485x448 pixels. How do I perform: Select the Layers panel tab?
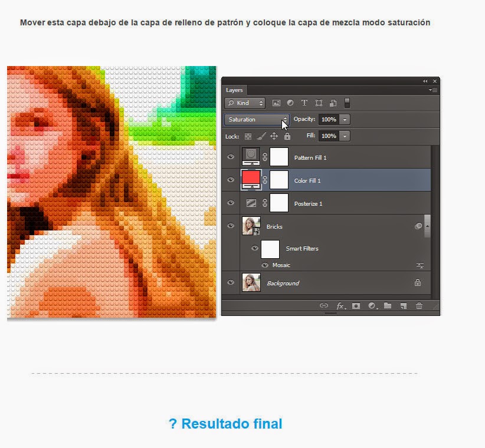pyautogui.click(x=235, y=90)
